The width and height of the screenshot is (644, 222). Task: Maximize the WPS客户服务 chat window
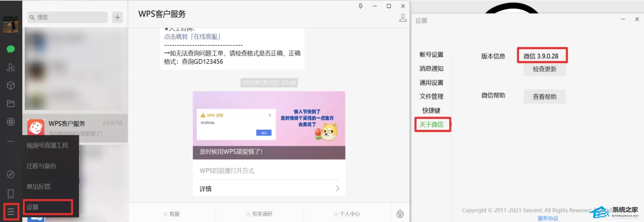[389, 6]
